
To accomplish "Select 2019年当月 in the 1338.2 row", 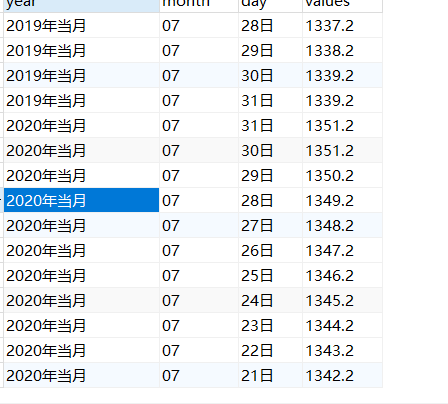I will click(81, 50).
